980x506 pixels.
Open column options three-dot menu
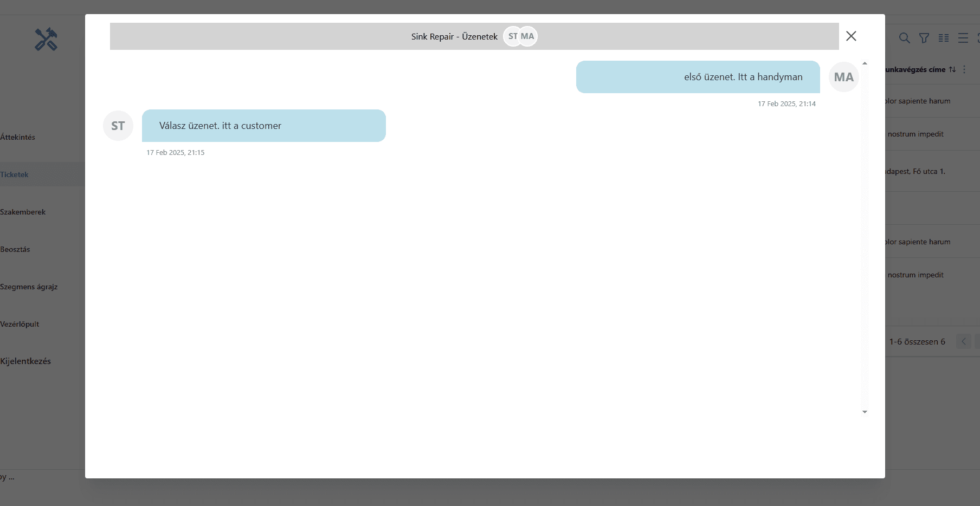[964, 69]
